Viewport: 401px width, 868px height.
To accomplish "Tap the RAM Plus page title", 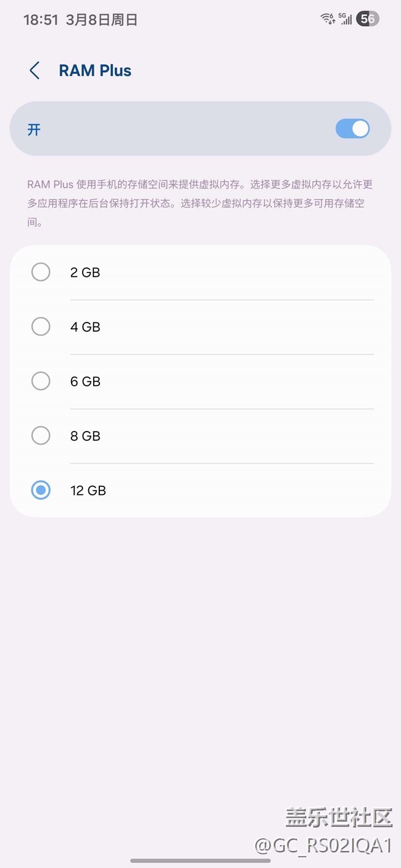I will click(x=95, y=70).
